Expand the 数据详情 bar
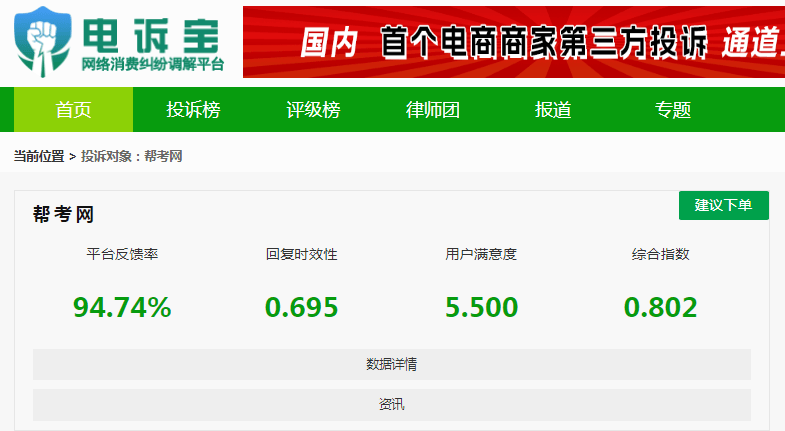 coord(392,364)
